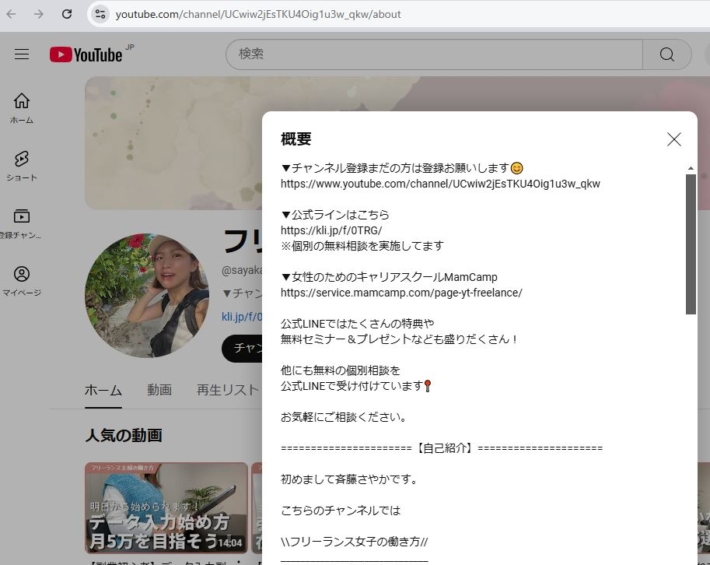Click the browser back arrow
Viewport: 710px width, 565px height.
tap(11, 14)
